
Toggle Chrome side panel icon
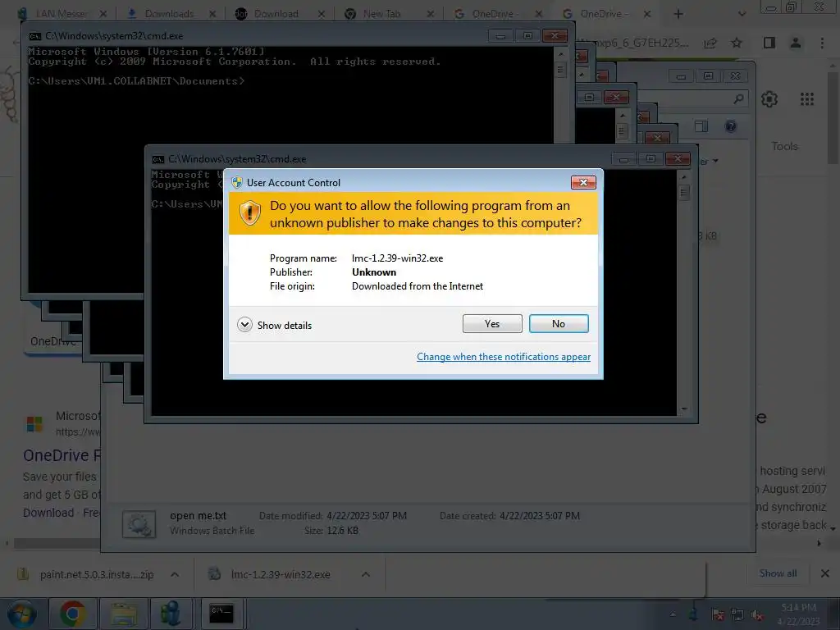tap(769, 43)
